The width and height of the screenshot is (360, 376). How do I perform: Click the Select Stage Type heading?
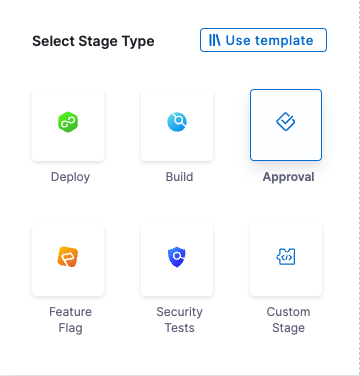coord(93,41)
